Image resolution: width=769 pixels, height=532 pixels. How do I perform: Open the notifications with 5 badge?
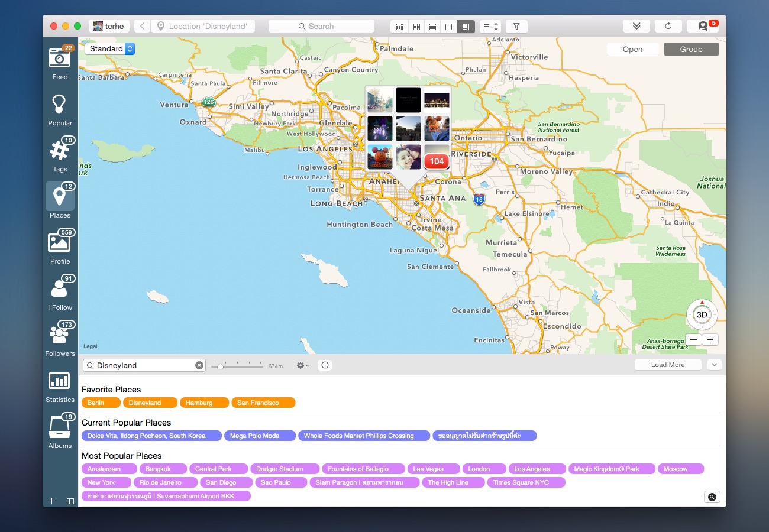(x=703, y=26)
